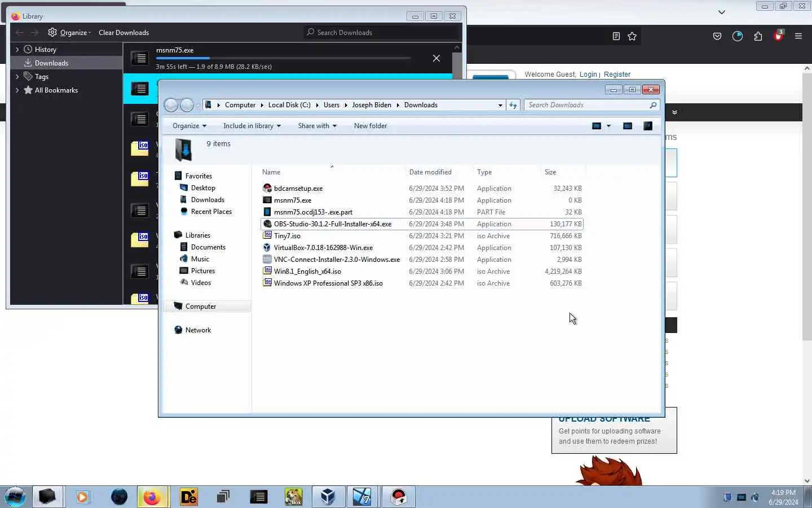Viewport: 812px width, 508px height.
Task: Click Local Disk (C:) breadcrumb
Action: click(289, 105)
